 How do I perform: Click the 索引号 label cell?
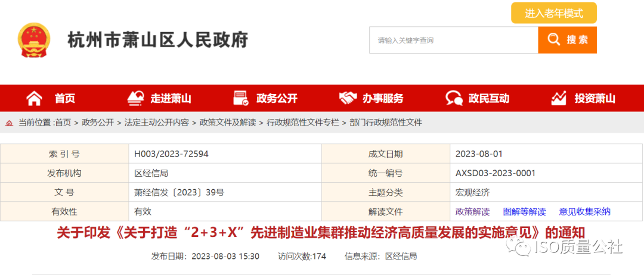coord(64,154)
